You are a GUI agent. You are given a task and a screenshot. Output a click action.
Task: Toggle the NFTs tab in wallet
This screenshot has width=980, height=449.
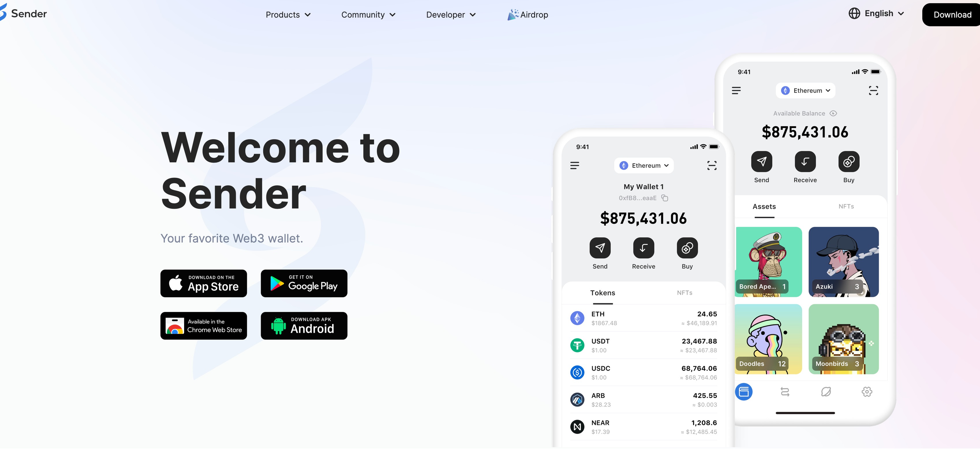[685, 292]
